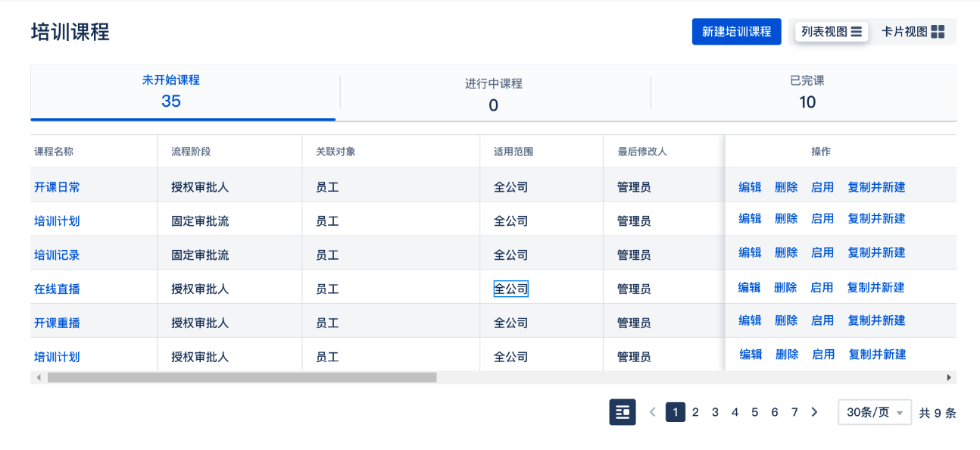Open the 已完课 tab
980x450 pixels.
coord(806,92)
